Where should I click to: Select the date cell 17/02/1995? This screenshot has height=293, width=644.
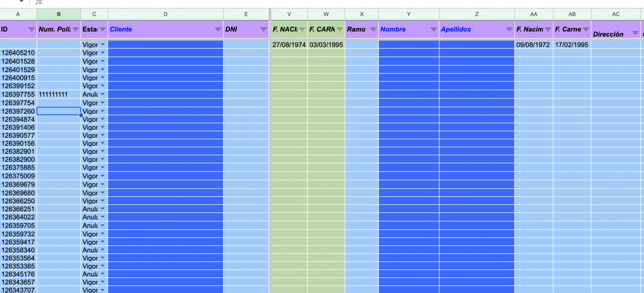tap(572, 45)
